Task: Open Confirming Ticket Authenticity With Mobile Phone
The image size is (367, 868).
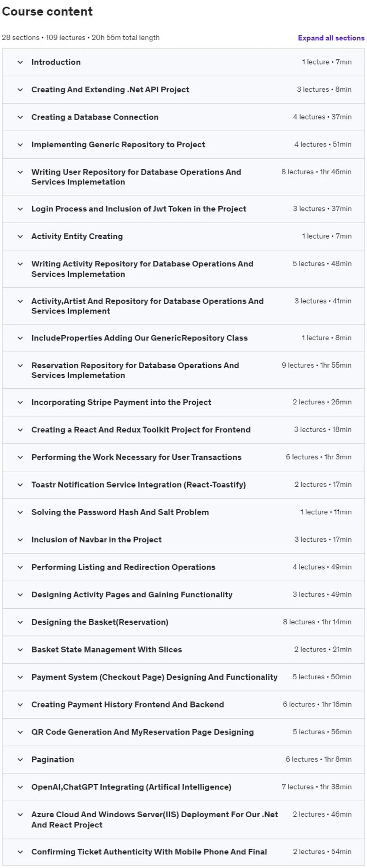Action: click(183, 852)
